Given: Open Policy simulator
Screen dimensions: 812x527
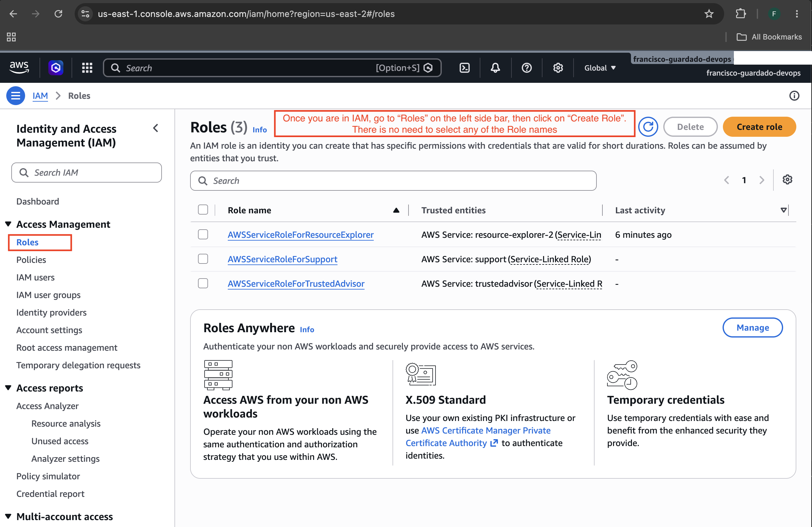Looking at the screenshot, I should tap(48, 476).
